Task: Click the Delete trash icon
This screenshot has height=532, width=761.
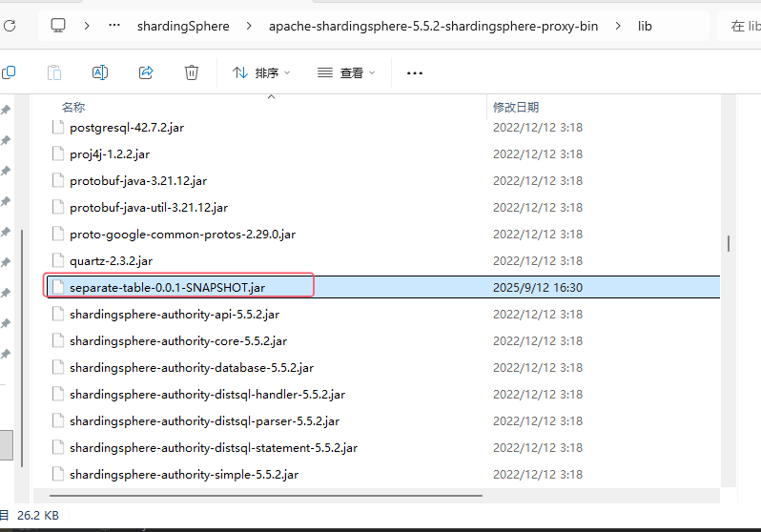Action: [192, 72]
